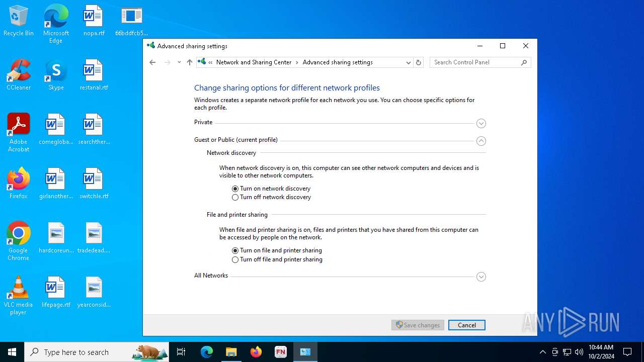Launch Edge from the taskbar

click(207, 352)
